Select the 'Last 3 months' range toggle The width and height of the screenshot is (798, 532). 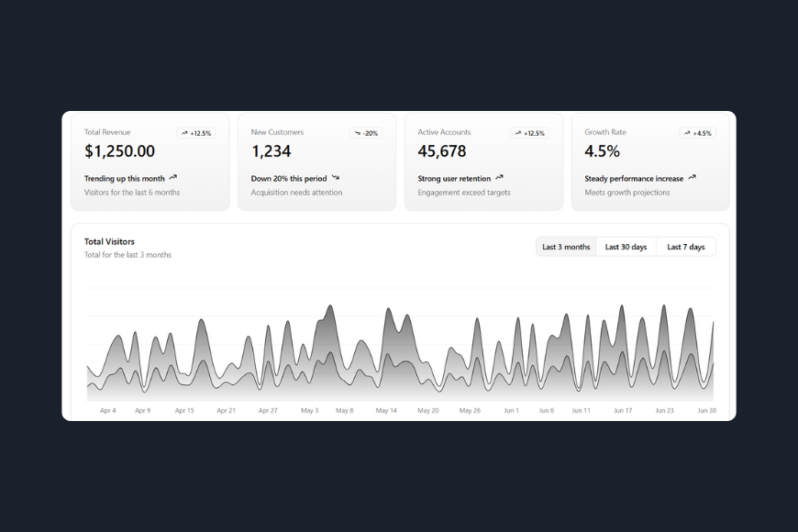click(566, 247)
